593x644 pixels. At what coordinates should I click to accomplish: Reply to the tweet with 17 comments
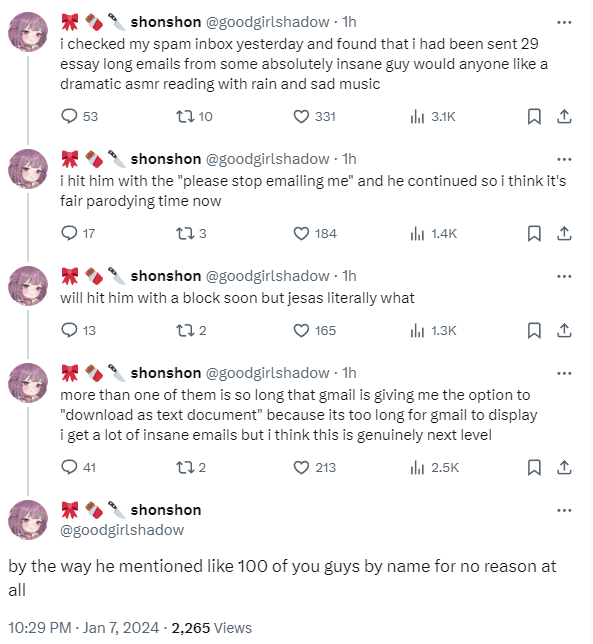78,234
